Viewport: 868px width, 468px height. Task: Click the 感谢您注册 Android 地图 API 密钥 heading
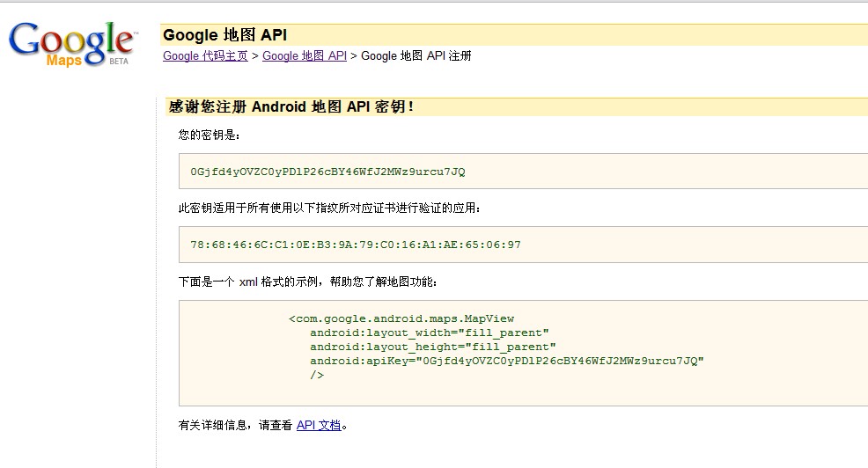point(291,106)
